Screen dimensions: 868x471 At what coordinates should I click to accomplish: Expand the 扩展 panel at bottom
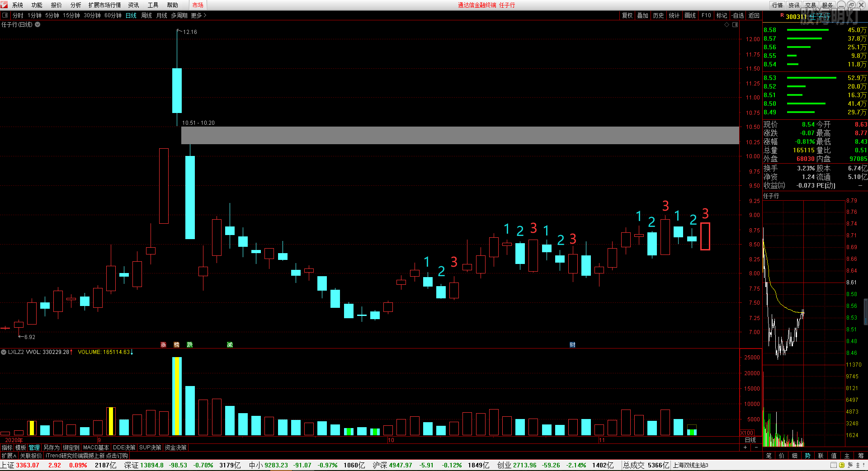point(9,456)
